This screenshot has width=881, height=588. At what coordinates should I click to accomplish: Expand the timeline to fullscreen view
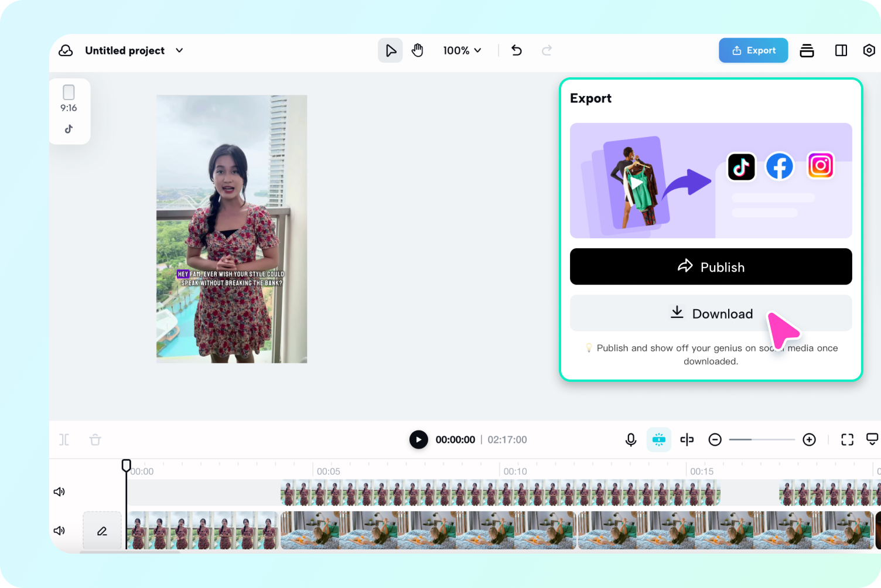pos(847,439)
